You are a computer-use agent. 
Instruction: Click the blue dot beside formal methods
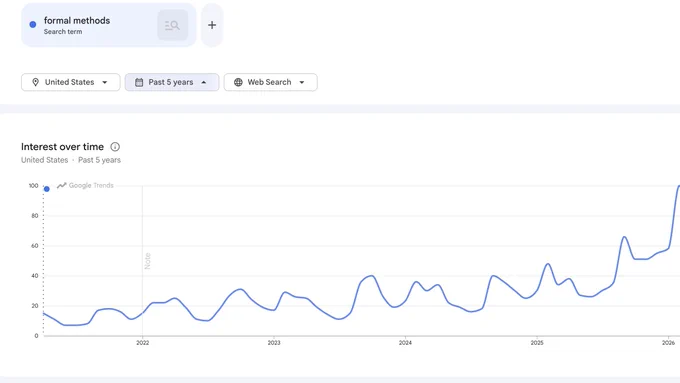coord(33,25)
